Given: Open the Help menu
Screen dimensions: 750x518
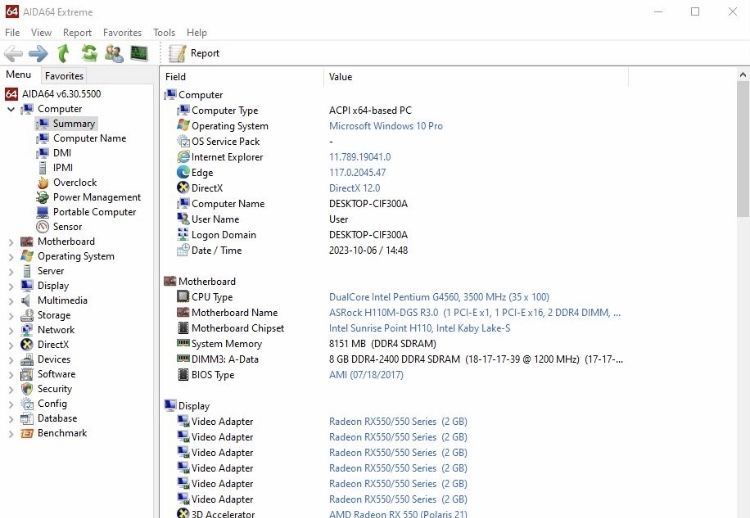Looking at the screenshot, I should [x=197, y=33].
